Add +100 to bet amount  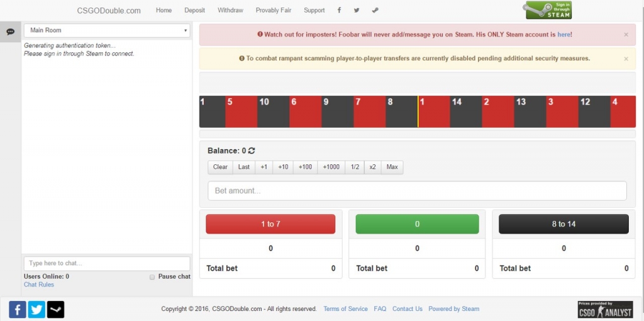pos(305,167)
